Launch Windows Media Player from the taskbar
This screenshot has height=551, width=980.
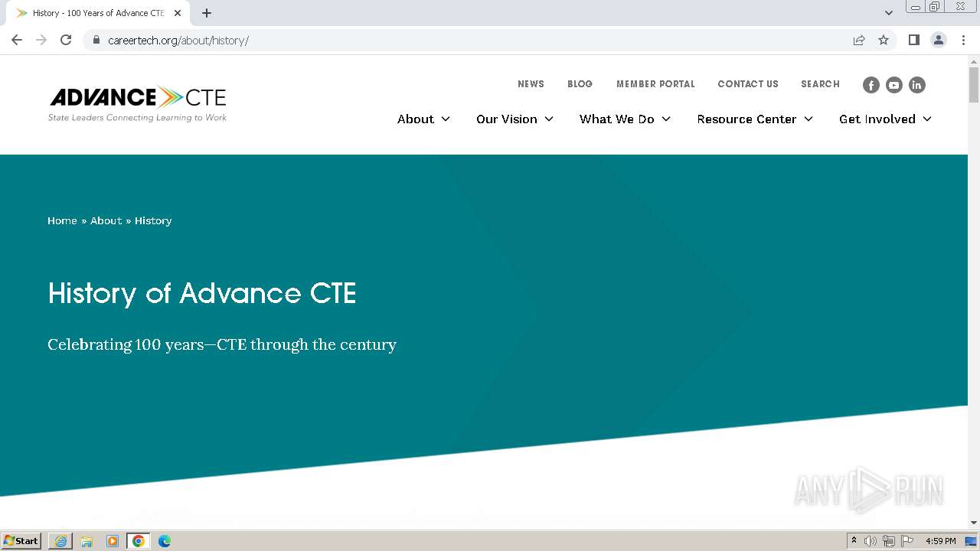click(113, 541)
